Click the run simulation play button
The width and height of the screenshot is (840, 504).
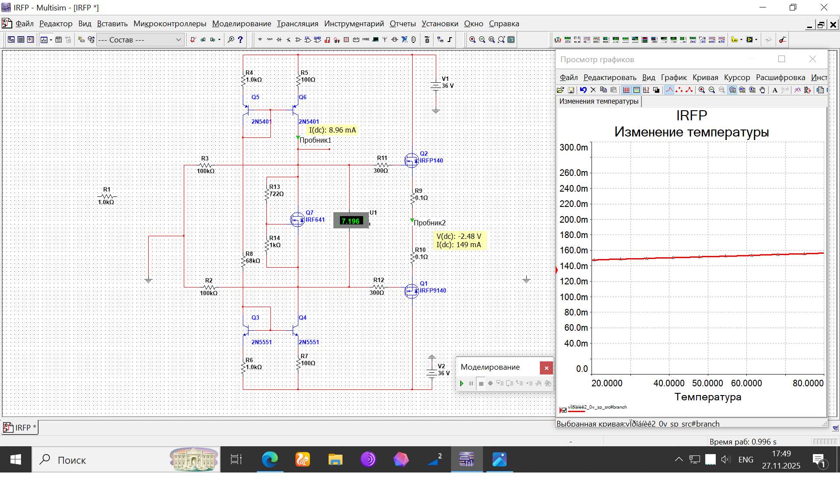point(462,384)
